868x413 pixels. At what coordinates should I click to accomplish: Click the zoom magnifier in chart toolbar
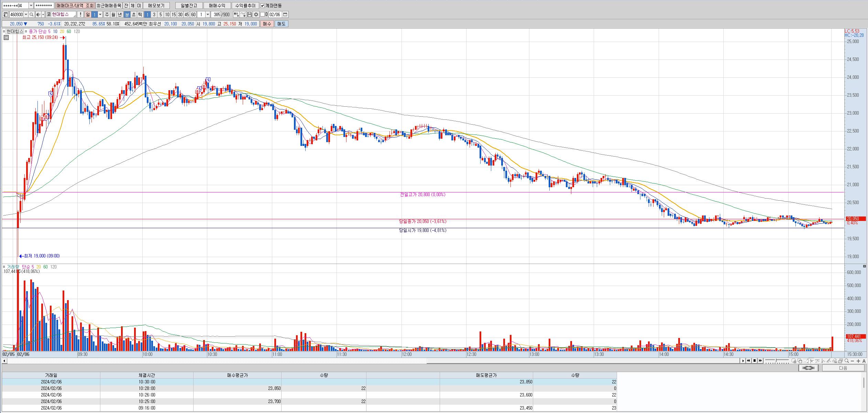(x=847, y=361)
